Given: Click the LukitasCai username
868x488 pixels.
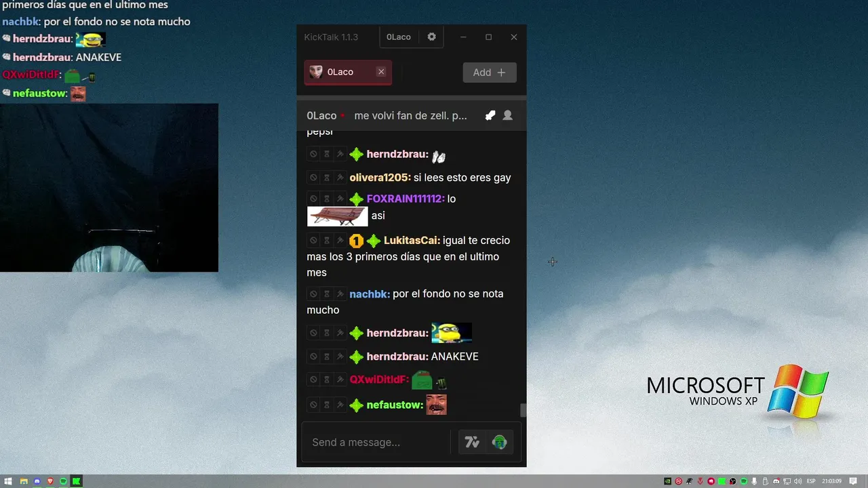Looking at the screenshot, I should [412, 241].
